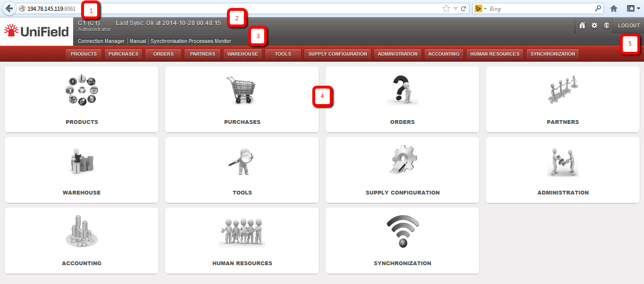This screenshot has width=644, height=284.
Task: Open the Connection Manager shortcut
Action: pos(101,41)
